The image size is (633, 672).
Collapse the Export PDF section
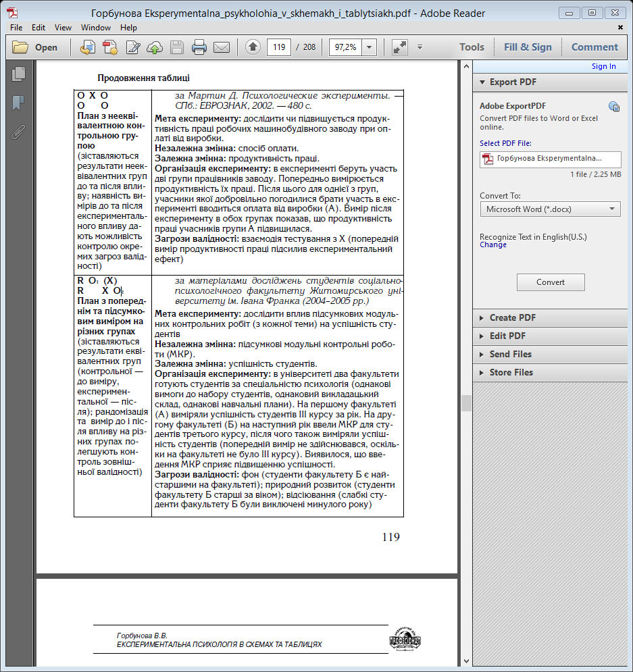point(513,82)
